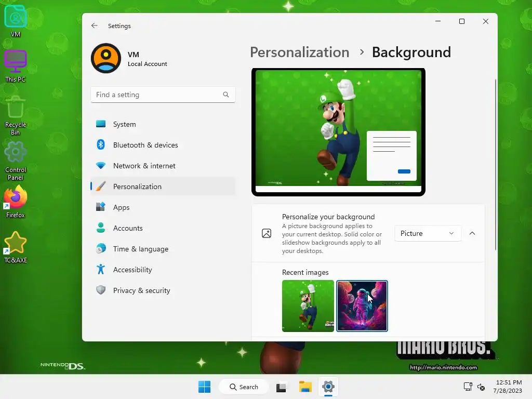This screenshot has height=399, width=532.
Task: Click the Accessibility figure icon
Action: pyautogui.click(x=101, y=269)
